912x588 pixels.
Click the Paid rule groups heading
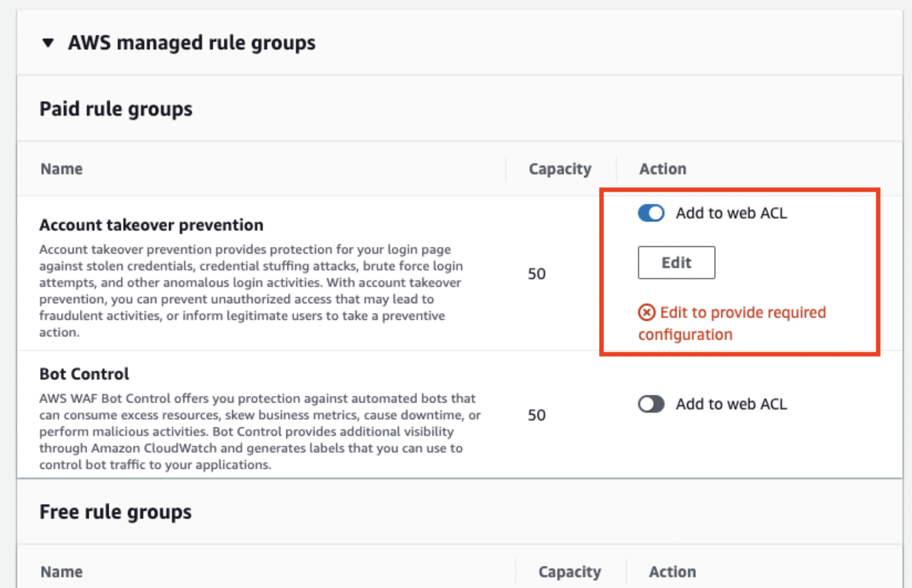pos(116,109)
